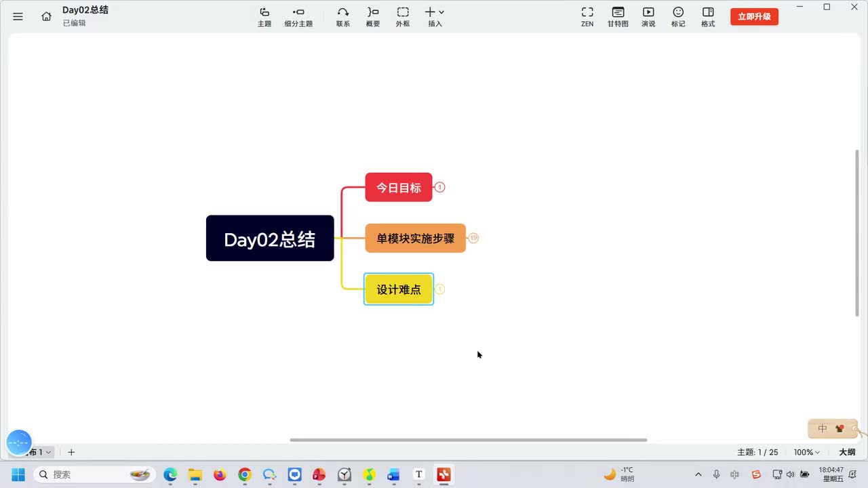This screenshot has height=488, width=868.
Task: Click the floating blue circle widget
Action: coord(19,443)
